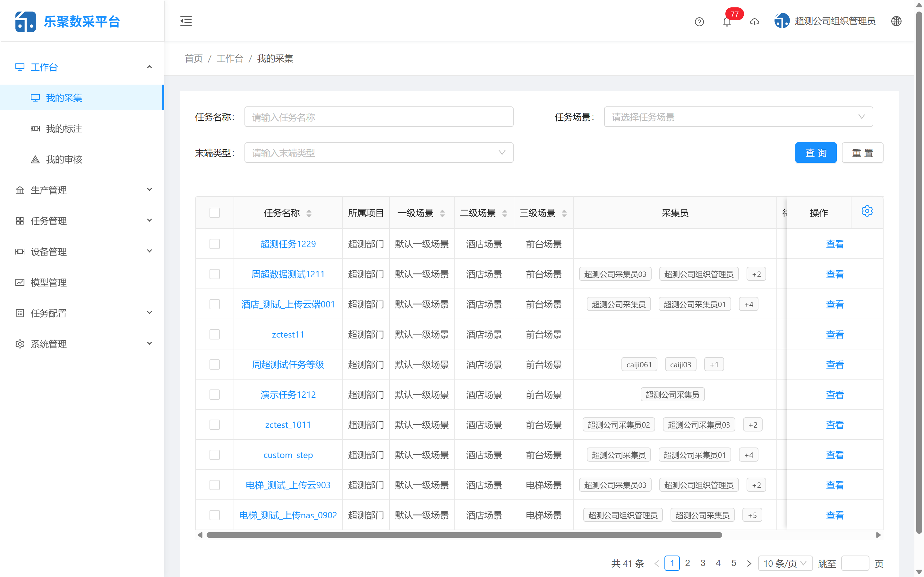Jump to page 3 in pagination
924x577 pixels.
[x=703, y=563]
